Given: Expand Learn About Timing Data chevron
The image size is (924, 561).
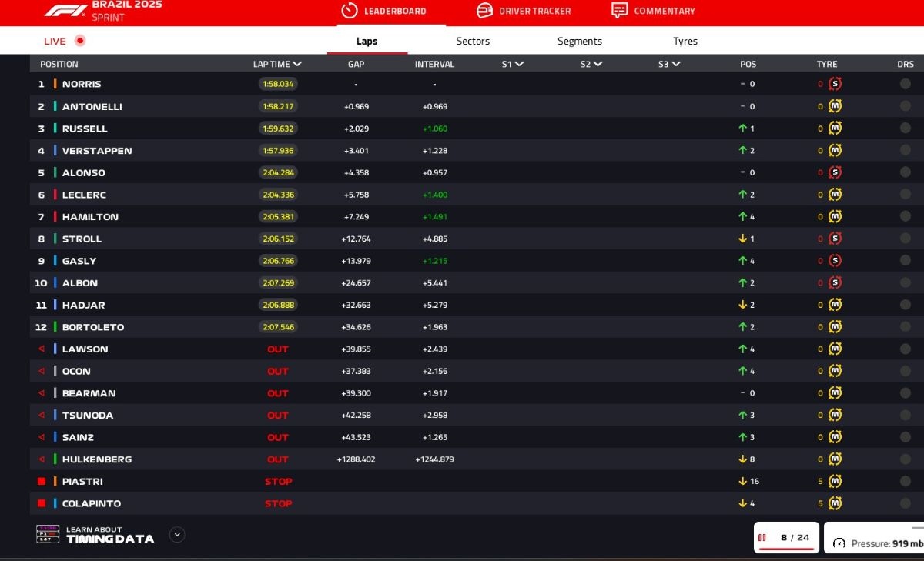Looking at the screenshot, I should pyautogui.click(x=177, y=534).
